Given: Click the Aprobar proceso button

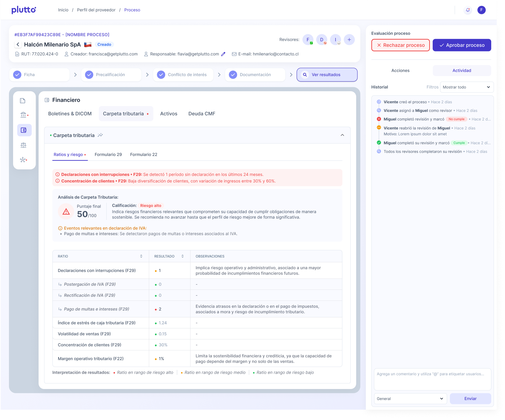Looking at the screenshot, I should click(x=461, y=45).
